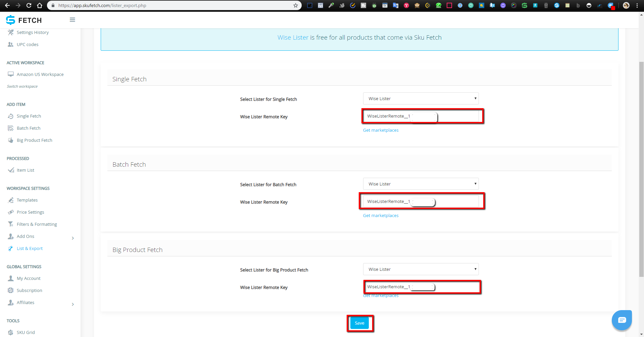Click Batch Fetch Wise Lister Remote Key field
This screenshot has height=337, width=644.
(x=421, y=201)
